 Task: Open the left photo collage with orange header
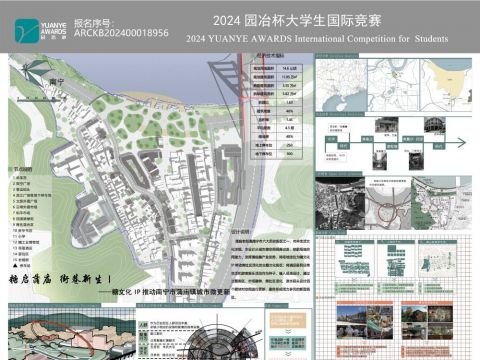point(365,320)
